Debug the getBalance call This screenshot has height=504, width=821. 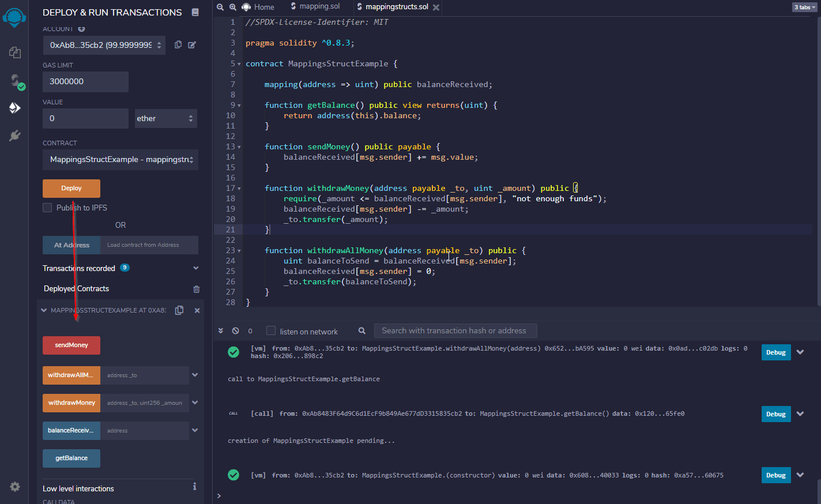776,414
